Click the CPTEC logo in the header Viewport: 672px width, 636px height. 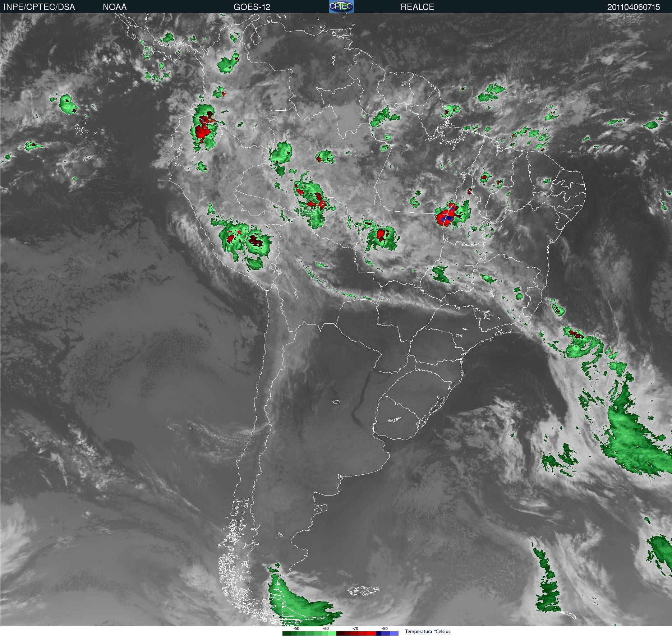point(341,6)
